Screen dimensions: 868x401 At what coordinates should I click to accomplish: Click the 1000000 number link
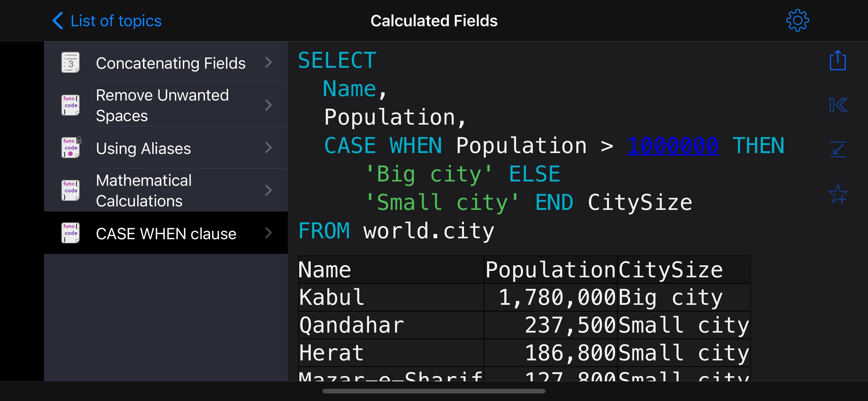(x=673, y=146)
